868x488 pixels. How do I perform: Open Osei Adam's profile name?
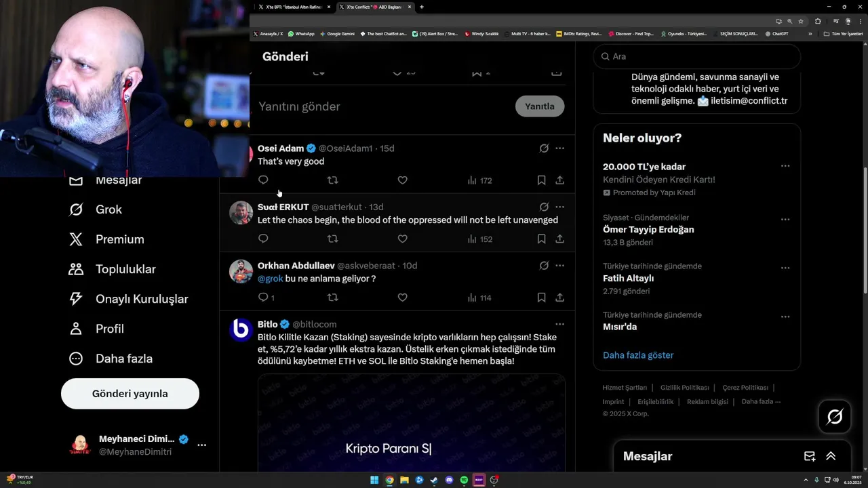(x=281, y=148)
